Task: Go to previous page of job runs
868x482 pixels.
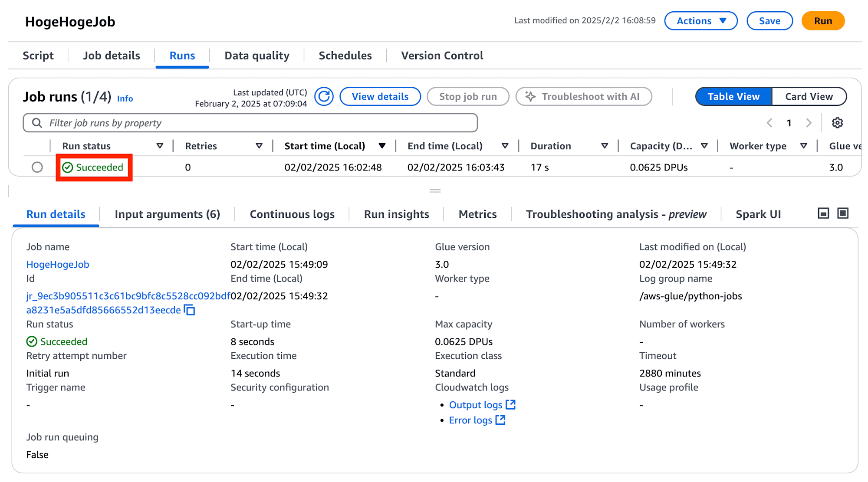Action: (x=769, y=123)
